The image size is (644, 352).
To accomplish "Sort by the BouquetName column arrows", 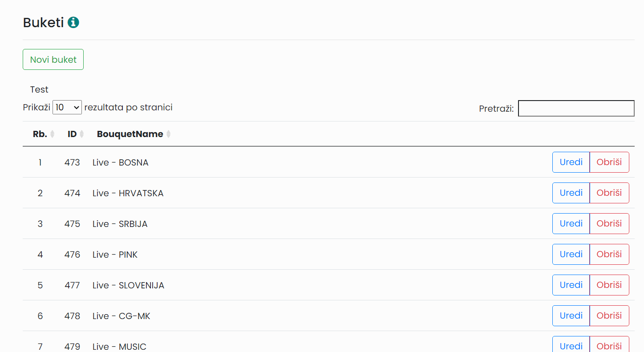I will pyautogui.click(x=168, y=134).
